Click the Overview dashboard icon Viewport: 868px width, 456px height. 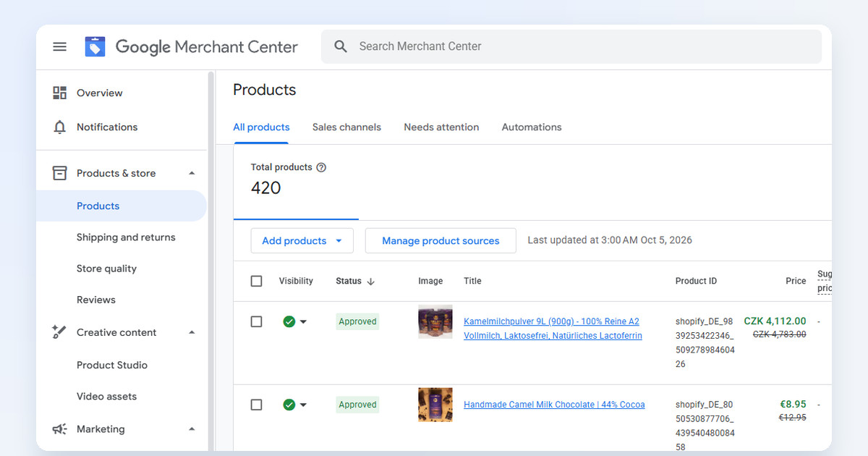[x=60, y=93]
